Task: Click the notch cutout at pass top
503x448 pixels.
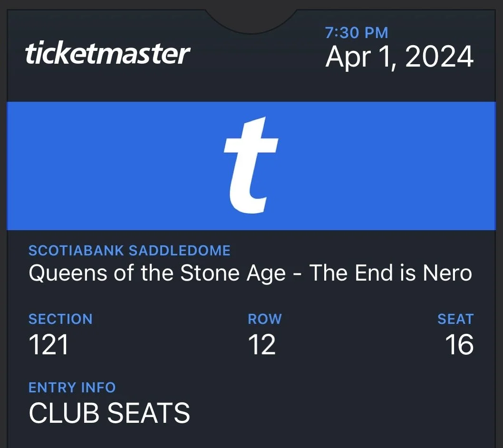Action: point(251,20)
